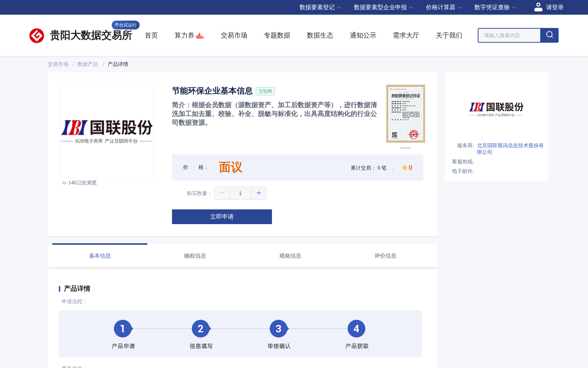Click step 2 信息填写 circle
Image resolution: width=588 pixels, height=368 pixels.
pyautogui.click(x=201, y=329)
